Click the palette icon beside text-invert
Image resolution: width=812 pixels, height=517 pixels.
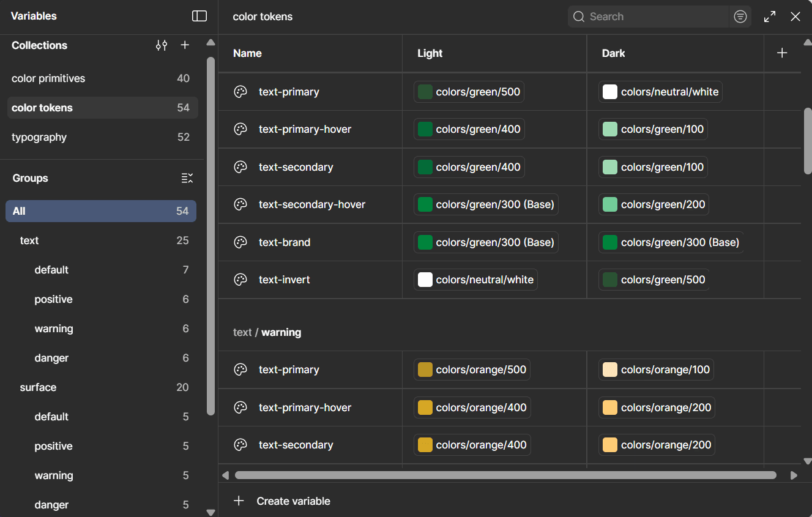[x=240, y=280]
